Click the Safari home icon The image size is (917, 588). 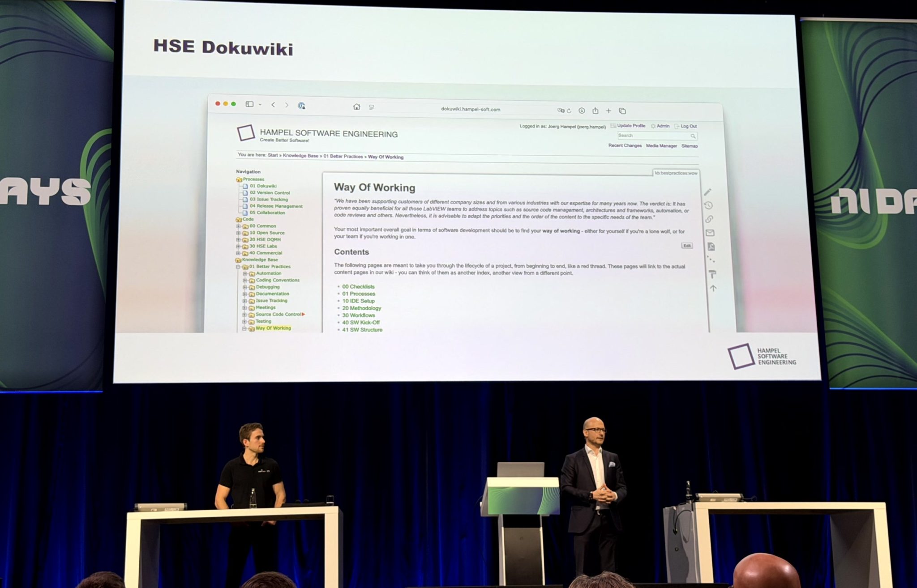[356, 107]
